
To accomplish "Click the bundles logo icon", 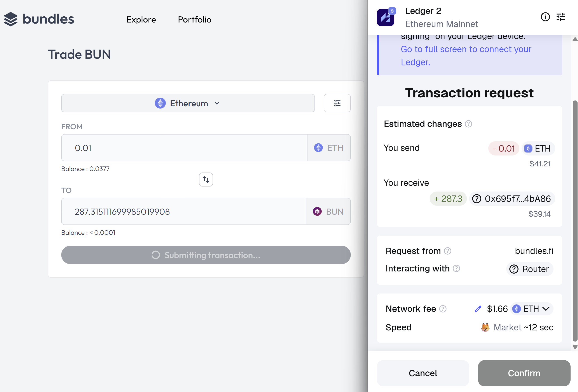I will 10,19.
